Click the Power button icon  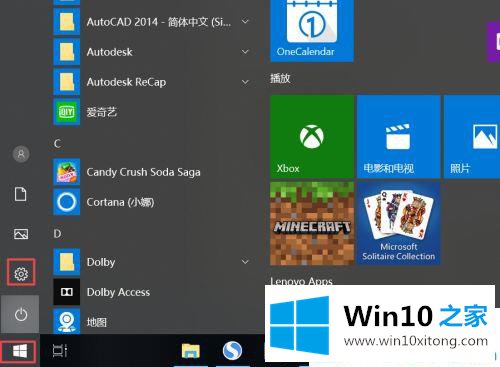tap(21, 314)
